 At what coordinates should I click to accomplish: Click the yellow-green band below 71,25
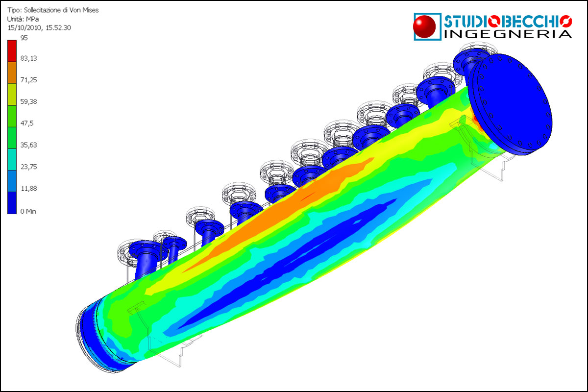tap(12, 94)
